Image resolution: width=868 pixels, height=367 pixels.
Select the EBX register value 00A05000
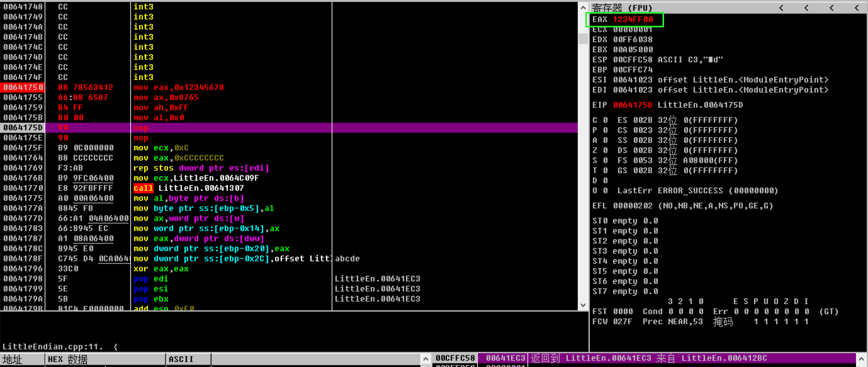pos(633,49)
